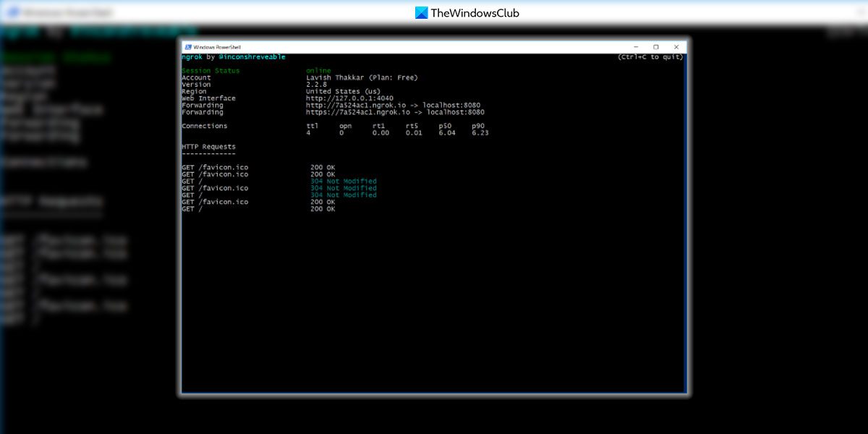Close the Windows PowerShell window
868x434 pixels.
[x=676, y=47]
